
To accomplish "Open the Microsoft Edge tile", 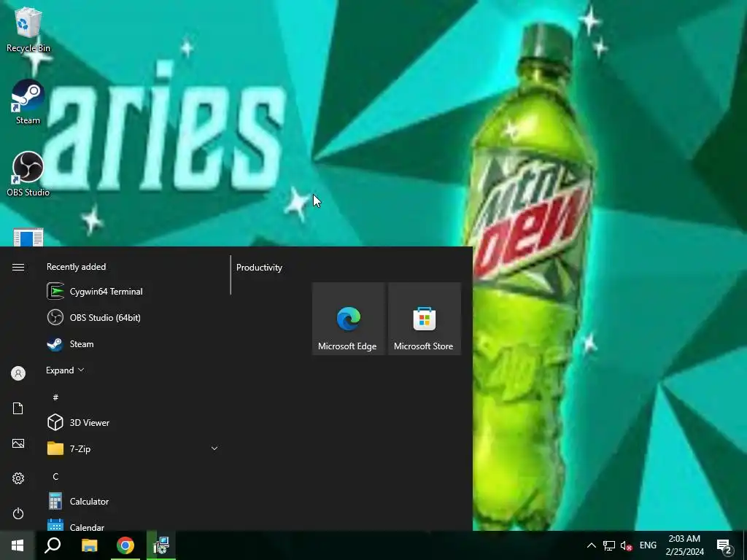I will (348, 319).
